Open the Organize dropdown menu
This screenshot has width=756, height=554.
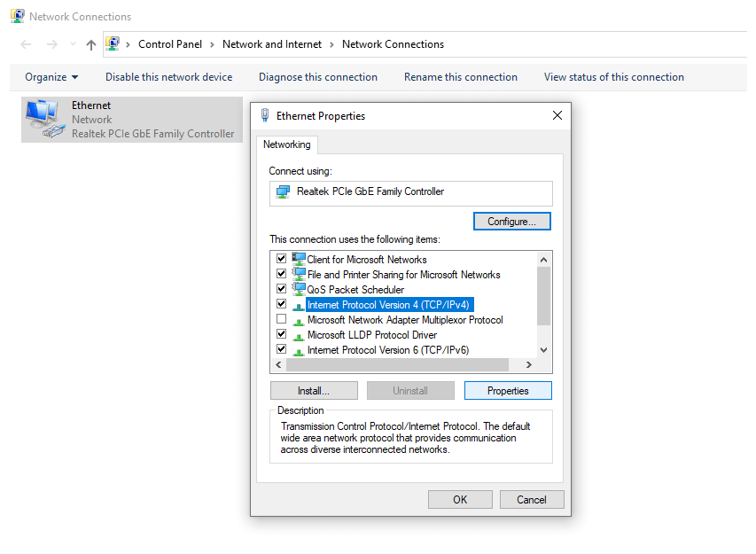click(x=51, y=77)
